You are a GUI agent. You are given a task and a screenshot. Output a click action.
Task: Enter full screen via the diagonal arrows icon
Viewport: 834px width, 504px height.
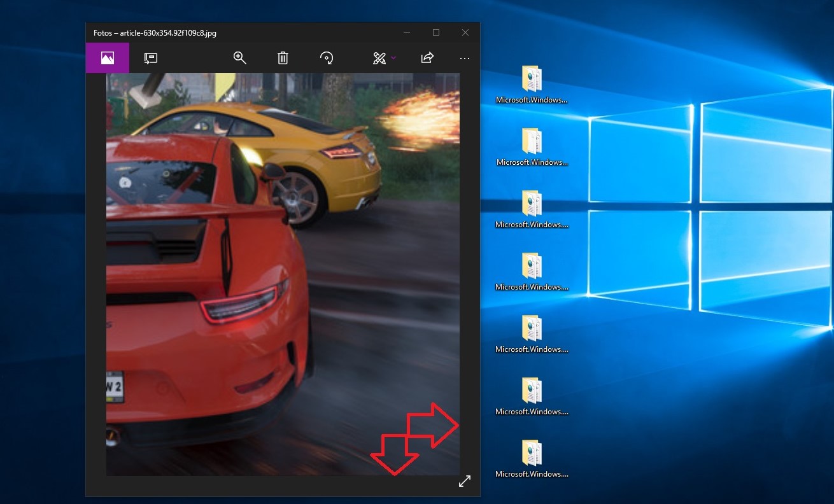(x=465, y=482)
